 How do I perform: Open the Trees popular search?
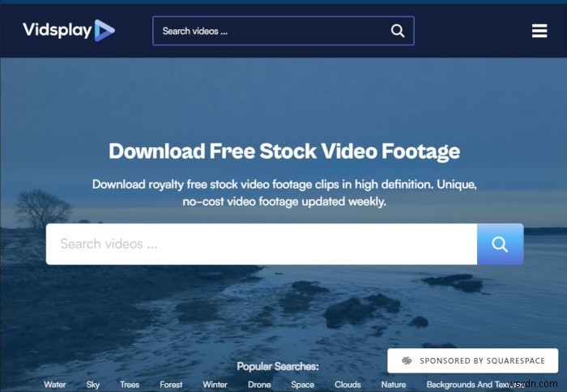point(130,385)
